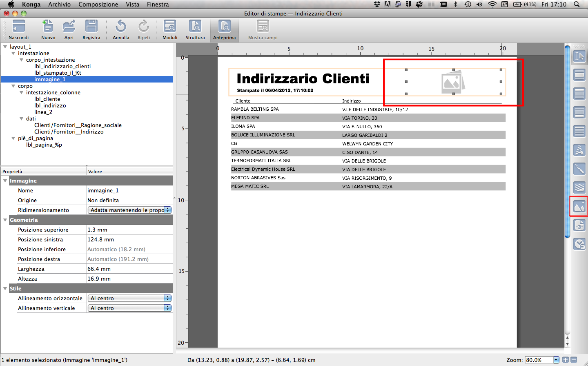Toggle the Anteprima preview mode
Screen dimensions: 588x366
224,29
